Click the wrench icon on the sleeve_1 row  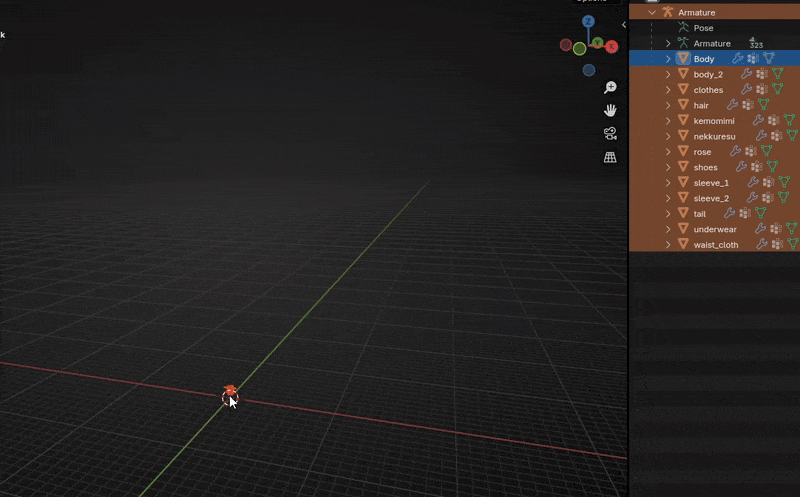coord(753,182)
